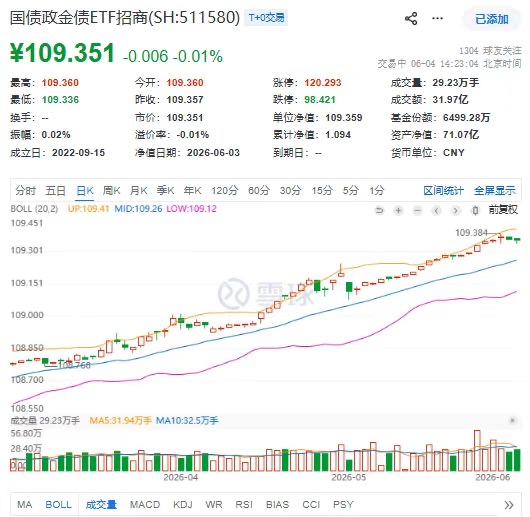This screenshot has width=530, height=517.
Task: Open the three-dot more options menu
Action: coord(437,18)
